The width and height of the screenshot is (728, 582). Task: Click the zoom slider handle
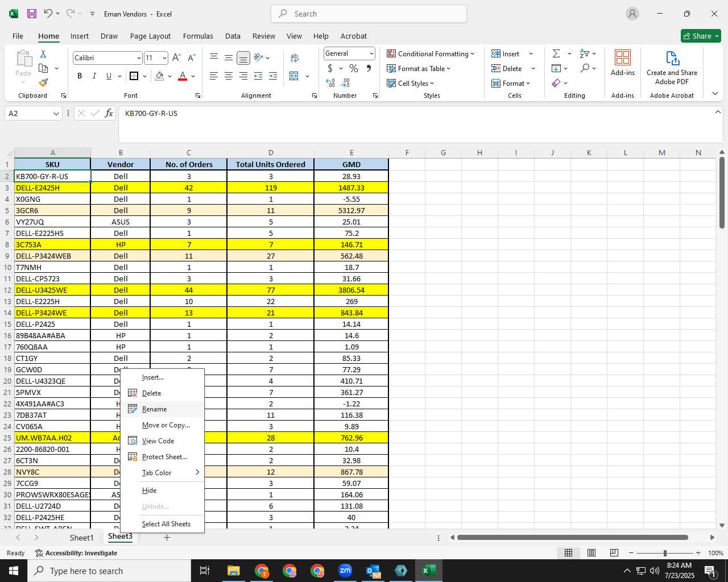click(664, 553)
